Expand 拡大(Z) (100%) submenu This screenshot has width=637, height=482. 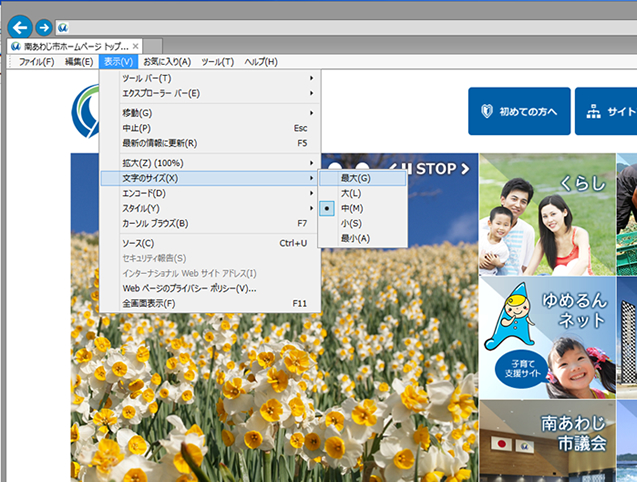click(210, 163)
